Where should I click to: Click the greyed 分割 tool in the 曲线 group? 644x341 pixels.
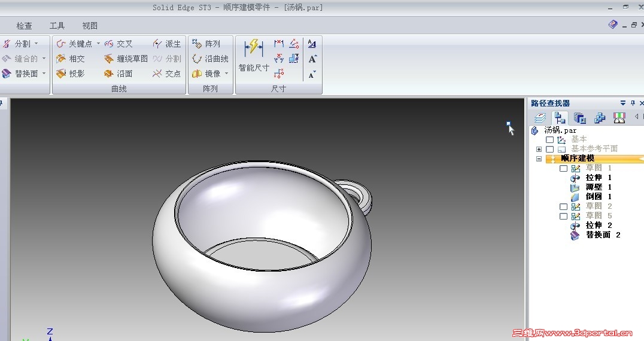coord(166,59)
